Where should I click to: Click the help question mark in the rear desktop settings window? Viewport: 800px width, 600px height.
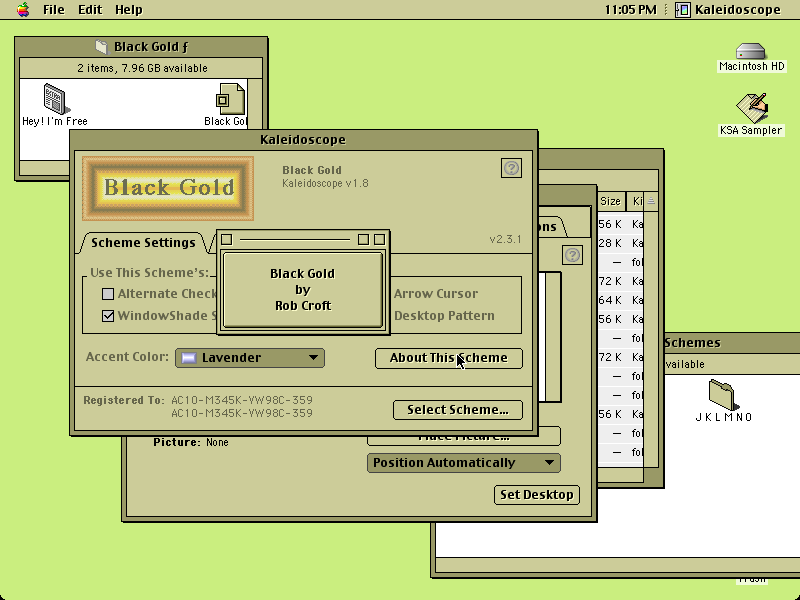coord(572,255)
